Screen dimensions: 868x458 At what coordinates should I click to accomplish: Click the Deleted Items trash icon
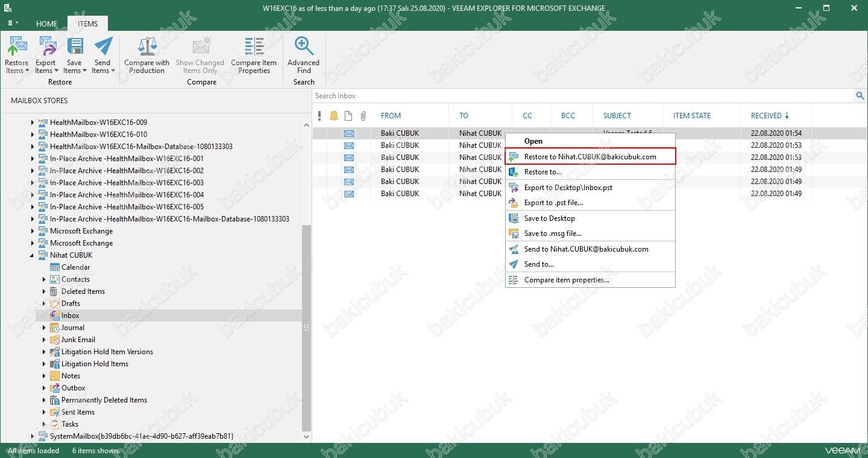coord(55,291)
